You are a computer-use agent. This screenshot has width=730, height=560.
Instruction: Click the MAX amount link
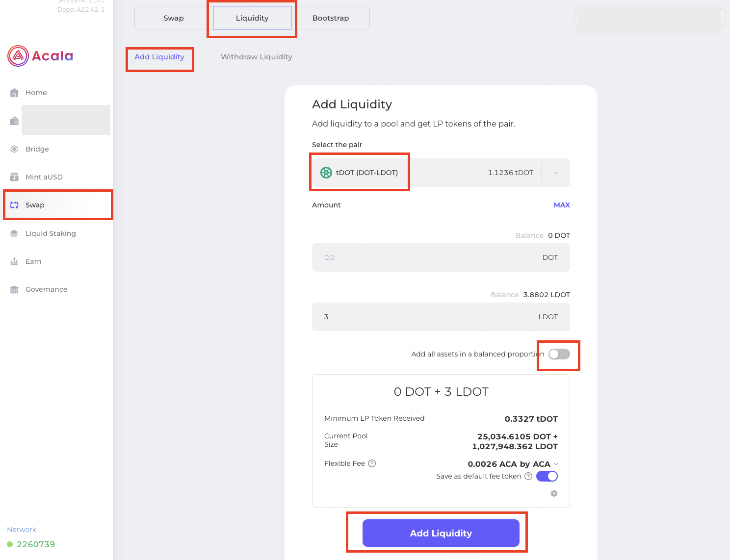click(x=562, y=205)
